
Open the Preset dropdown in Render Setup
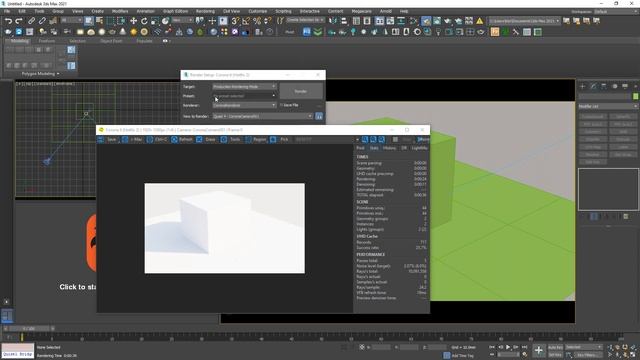click(x=244, y=96)
